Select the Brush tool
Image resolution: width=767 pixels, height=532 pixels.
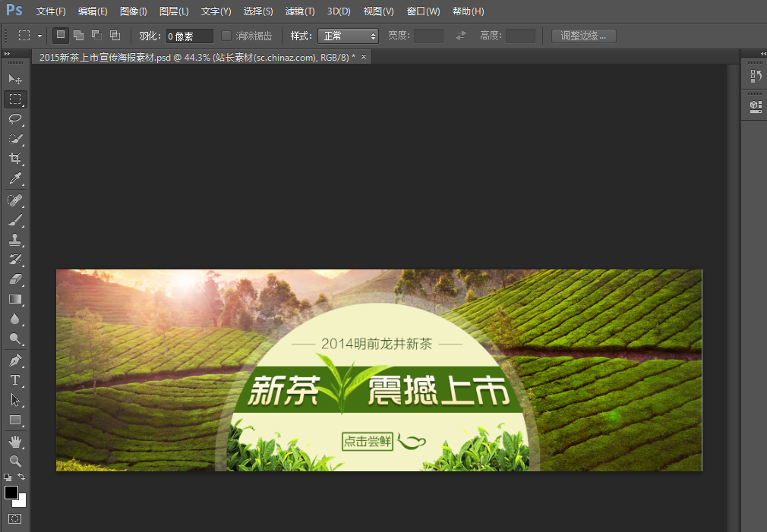(15, 220)
